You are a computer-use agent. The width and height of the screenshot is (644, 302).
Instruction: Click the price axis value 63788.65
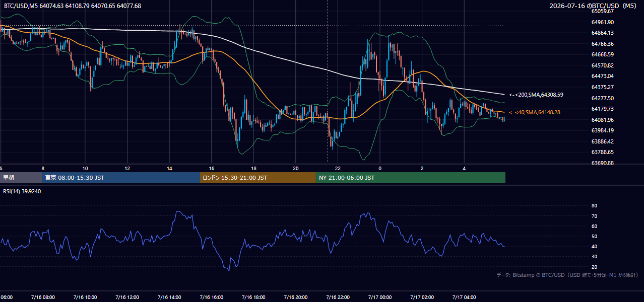pos(602,152)
